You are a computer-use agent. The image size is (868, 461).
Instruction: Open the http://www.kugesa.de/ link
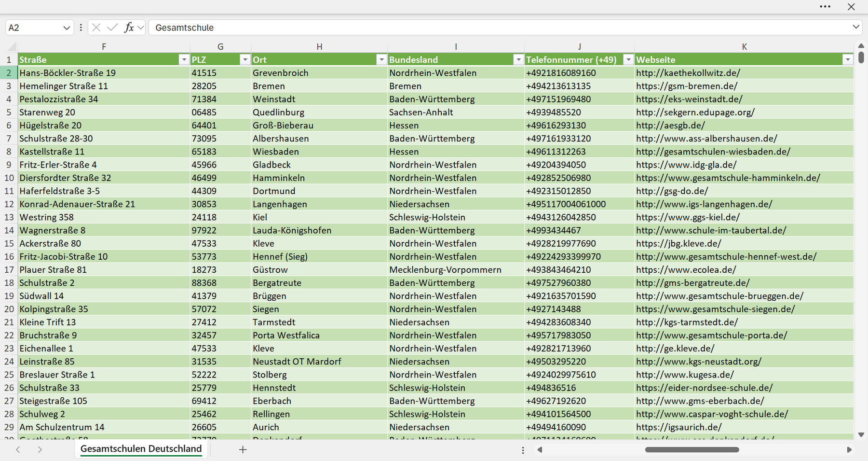coord(685,375)
